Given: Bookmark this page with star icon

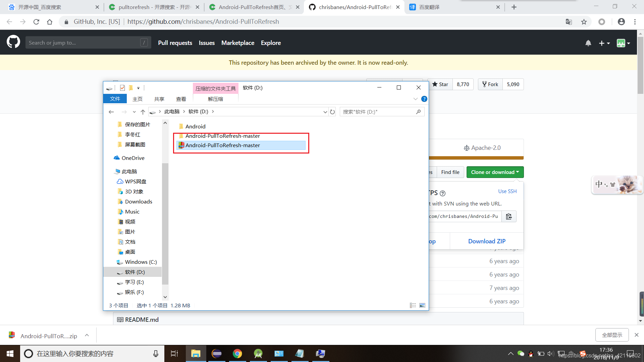Looking at the screenshot, I should click(584, 22).
